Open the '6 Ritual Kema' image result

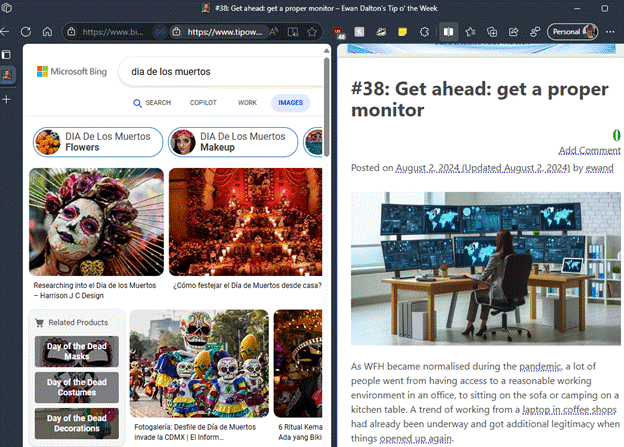298,363
